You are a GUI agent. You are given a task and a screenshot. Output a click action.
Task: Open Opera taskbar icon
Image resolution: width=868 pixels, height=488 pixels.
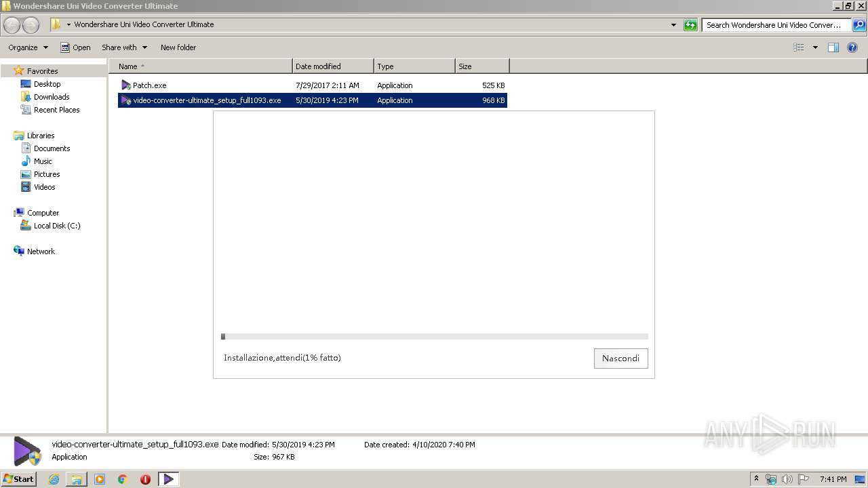point(145,479)
